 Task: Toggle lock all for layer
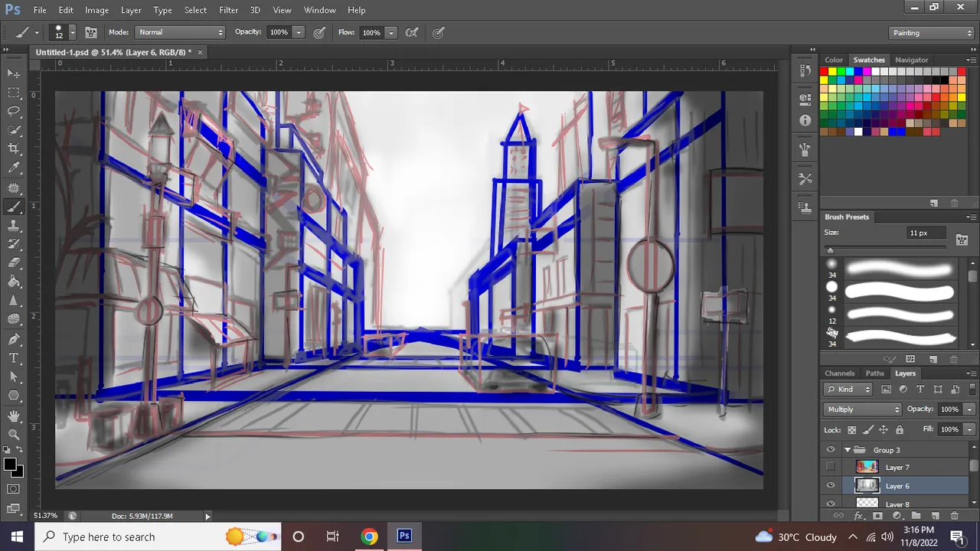(900, 429)
